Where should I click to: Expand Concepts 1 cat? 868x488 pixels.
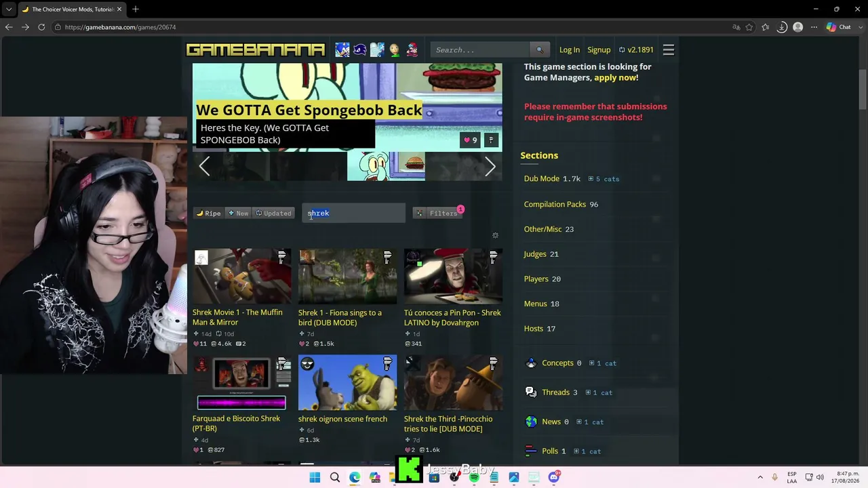click(602, 363)
